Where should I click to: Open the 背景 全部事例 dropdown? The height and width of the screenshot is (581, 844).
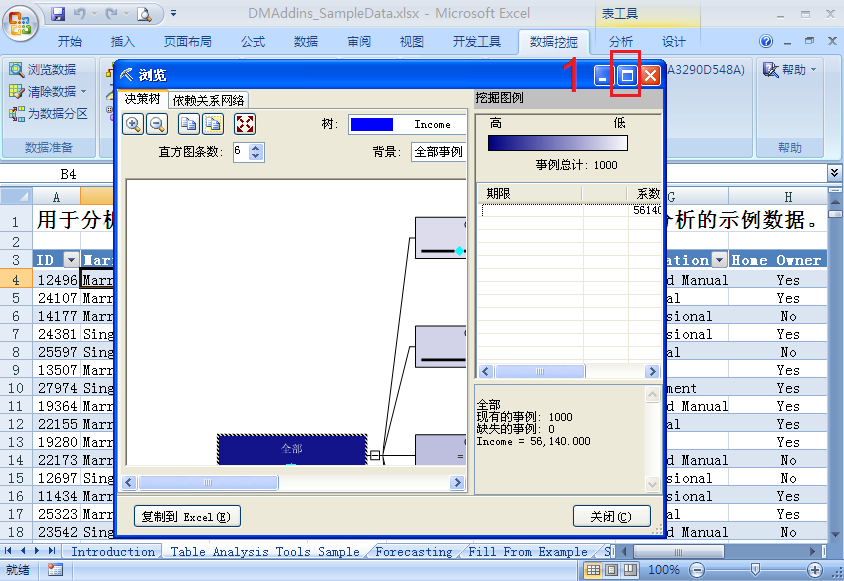pos(439,152)
